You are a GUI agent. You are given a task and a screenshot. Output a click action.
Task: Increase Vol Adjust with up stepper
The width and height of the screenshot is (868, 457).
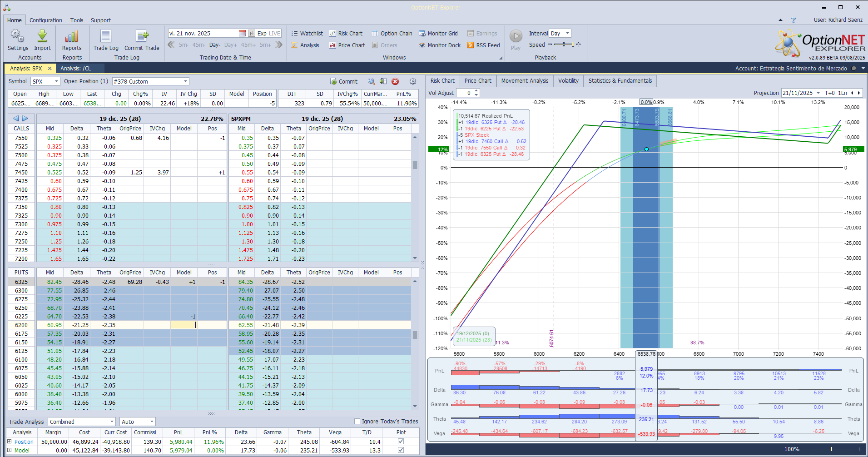[x=476, y=91]
